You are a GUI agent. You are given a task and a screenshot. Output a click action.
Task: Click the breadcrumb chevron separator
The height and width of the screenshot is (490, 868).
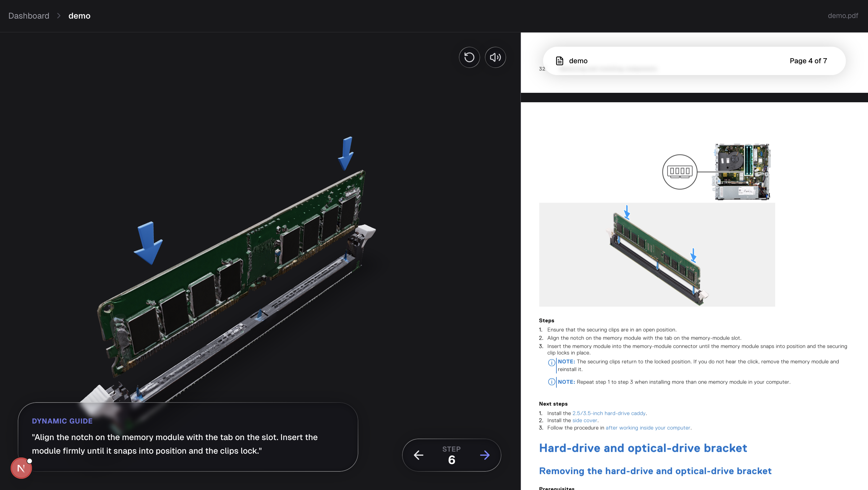coord(59,16)
